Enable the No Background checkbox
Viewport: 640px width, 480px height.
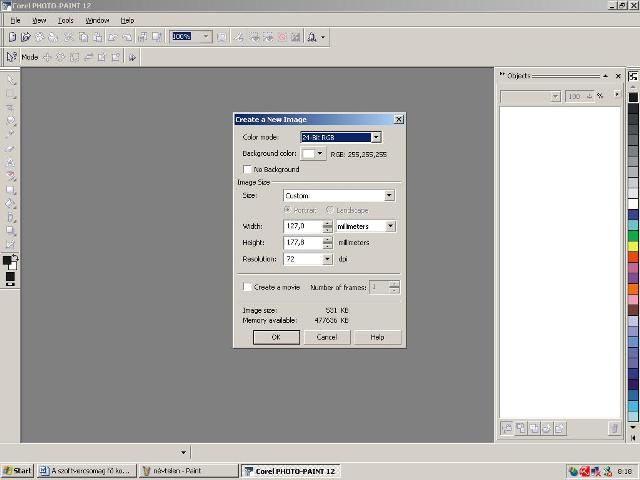(247, 170)
